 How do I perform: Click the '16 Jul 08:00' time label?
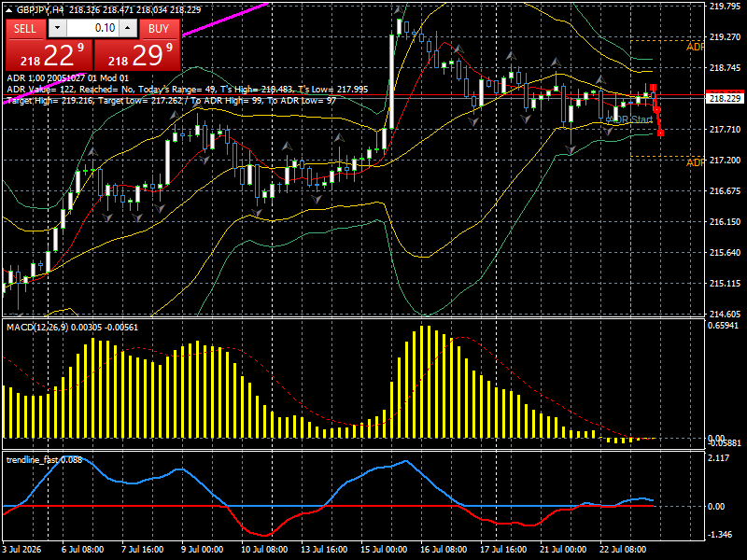pyautogui.click(x=444, y=550)
